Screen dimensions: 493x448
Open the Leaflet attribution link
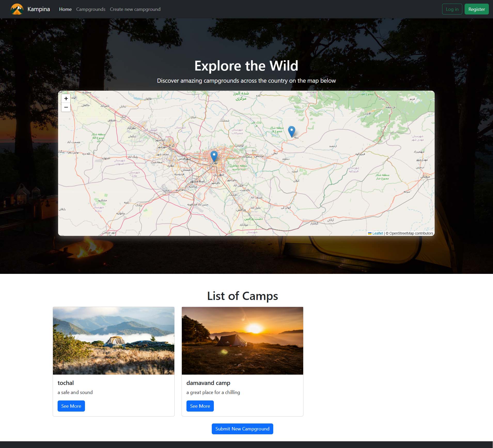[x=377, y=233]
